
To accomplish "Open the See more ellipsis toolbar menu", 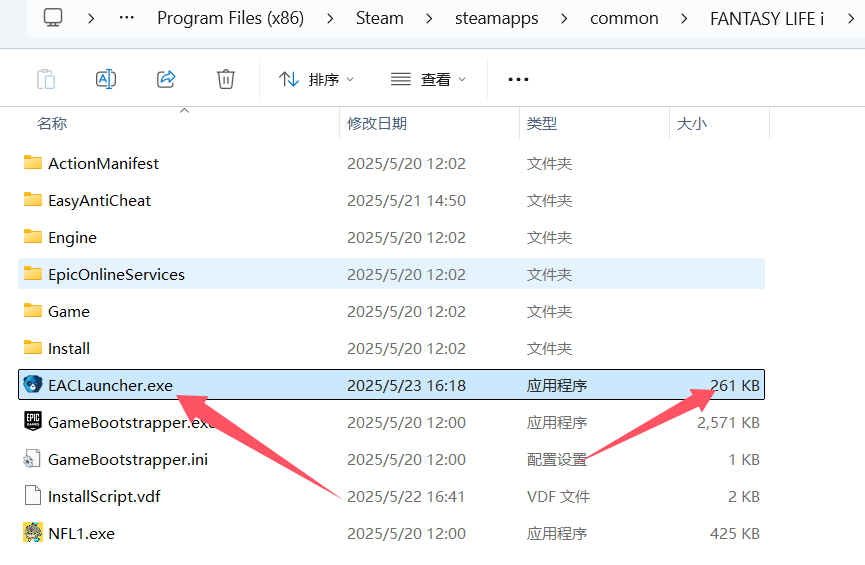I will 518,79.
